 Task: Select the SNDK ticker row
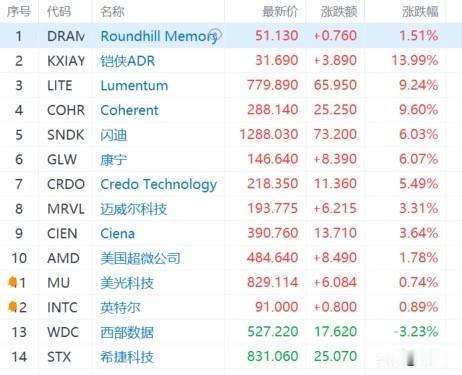[231, 135]
